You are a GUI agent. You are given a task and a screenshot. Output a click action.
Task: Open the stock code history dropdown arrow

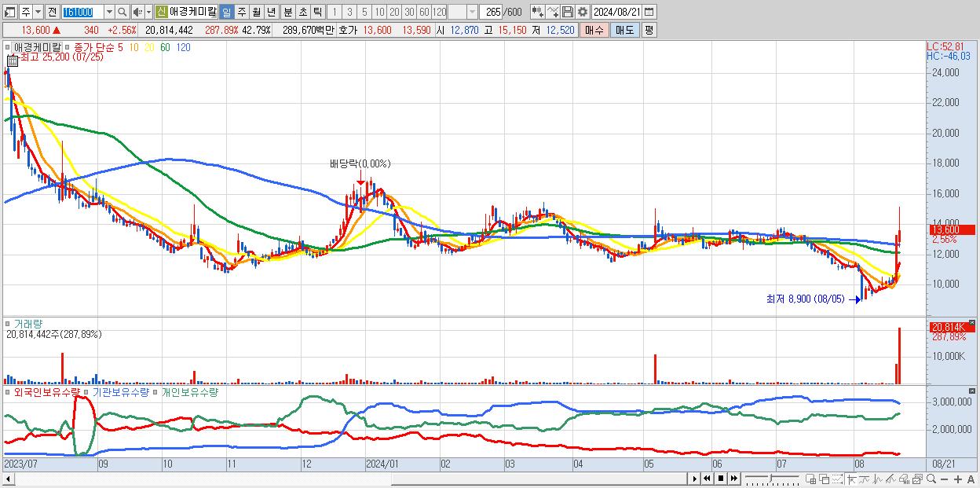coord(109,12)
